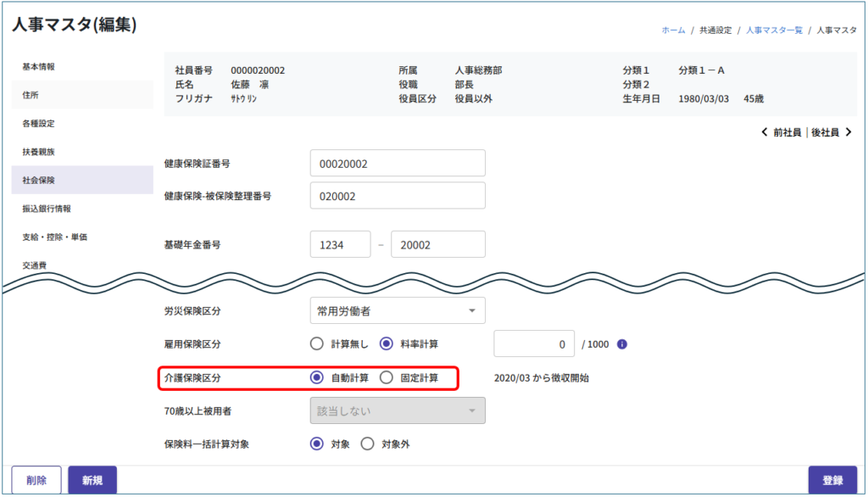Image resolution: width=868 pixels, height=497 pixels.
Task: Click the info icon next to /1000
Action: [x=622, y=344]
